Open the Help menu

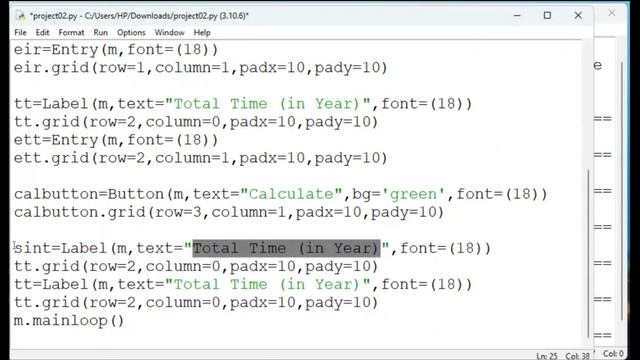(x=202, y=33)
